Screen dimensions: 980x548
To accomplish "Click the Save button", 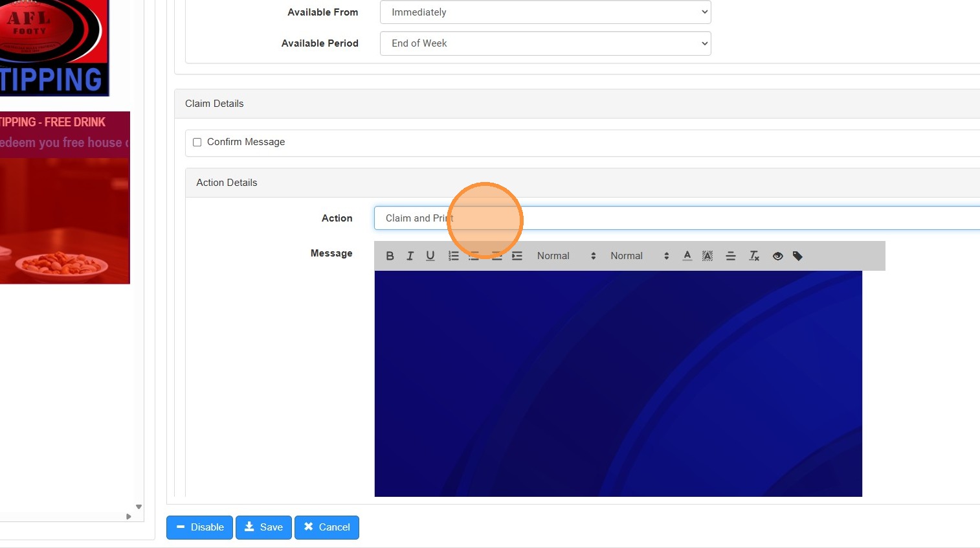I will (263, 527).
